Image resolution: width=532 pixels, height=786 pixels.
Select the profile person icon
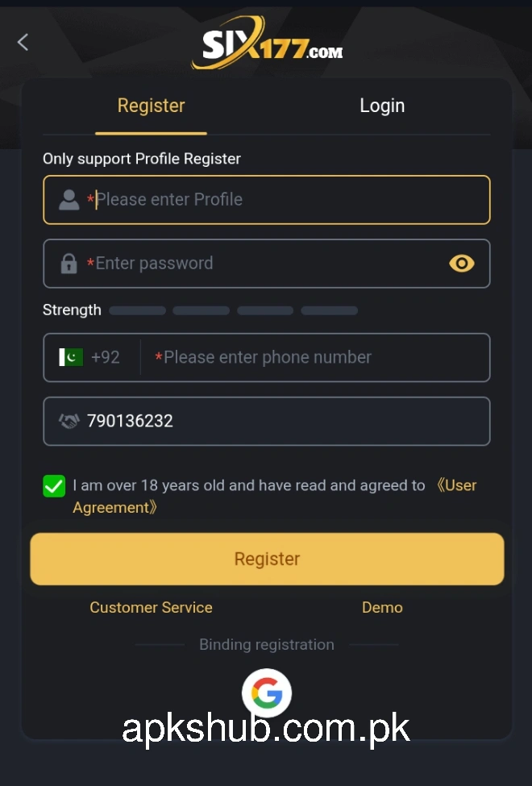69,199
